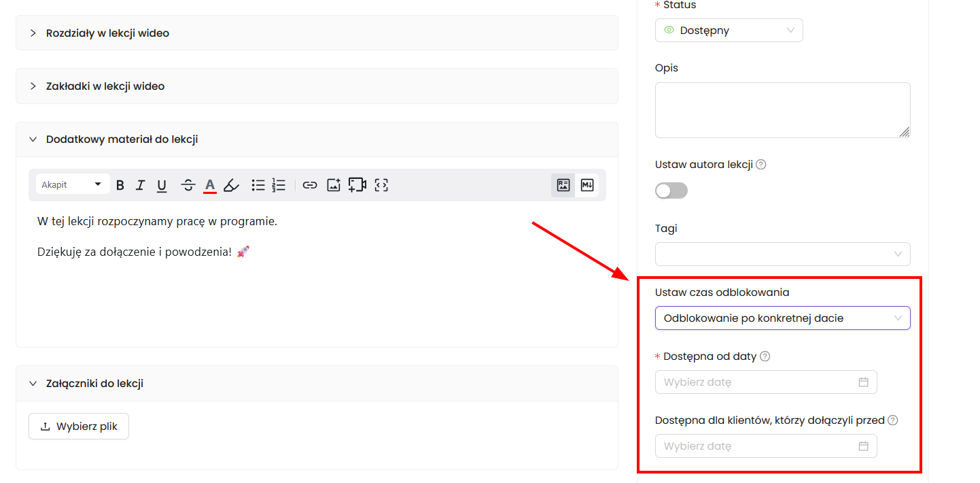The height and width of the screenshot is (483, 980).
Task: Insert a numbered list
Action: (x=279, y=185)
